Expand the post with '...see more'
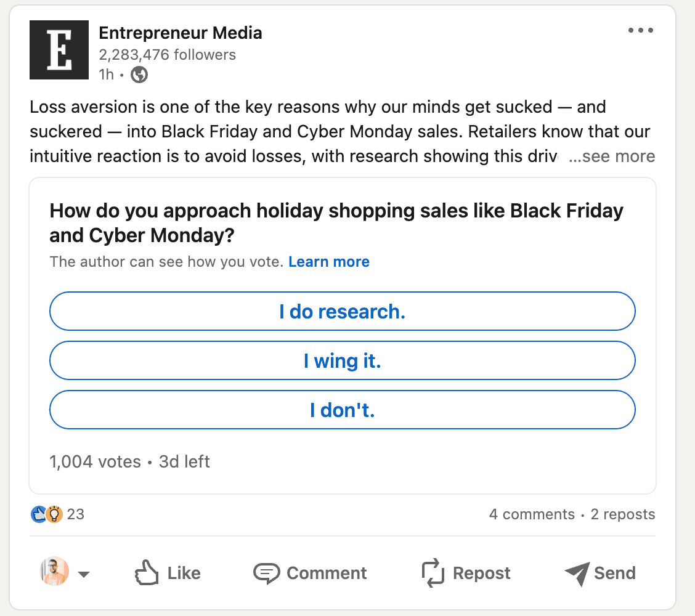This screenshot has height=616, width=695. (x=612, y=156)
